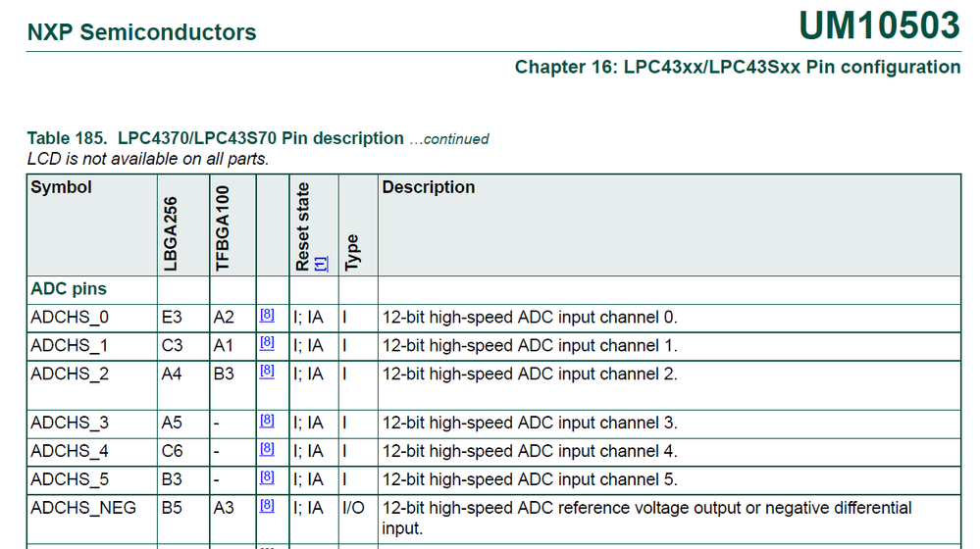This screenshot has width=980, height=549.
Task: Follow the [8] reference beside ADCHS_2
Action: pyautogui.click(x=267, y=372)
